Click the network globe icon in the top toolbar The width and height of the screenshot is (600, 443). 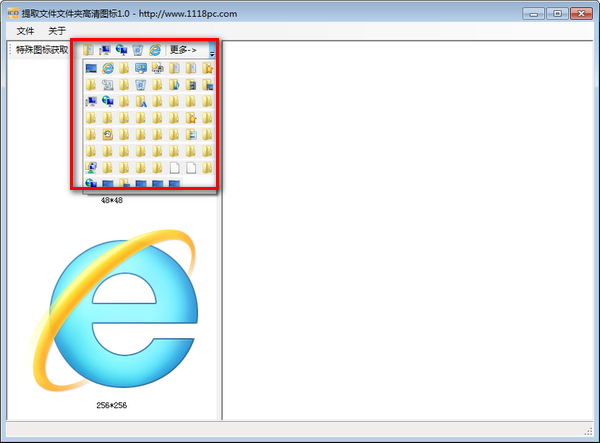point(121,50)
